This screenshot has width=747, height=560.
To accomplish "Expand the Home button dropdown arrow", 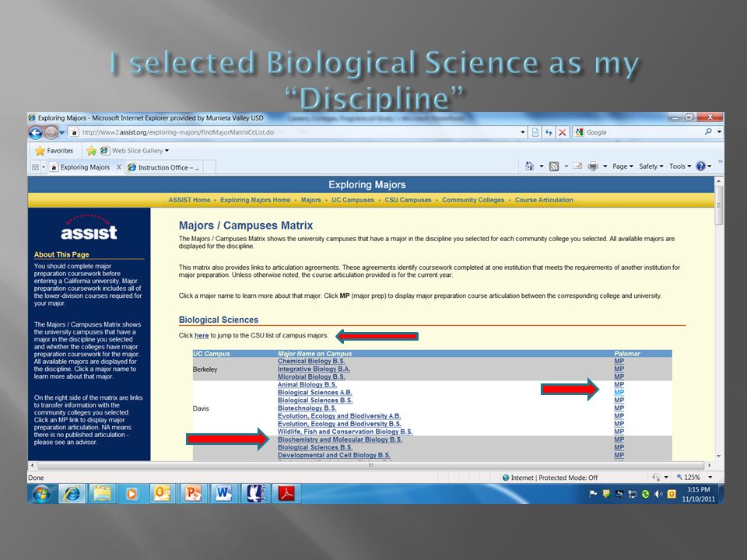I will tap(542, 166).
